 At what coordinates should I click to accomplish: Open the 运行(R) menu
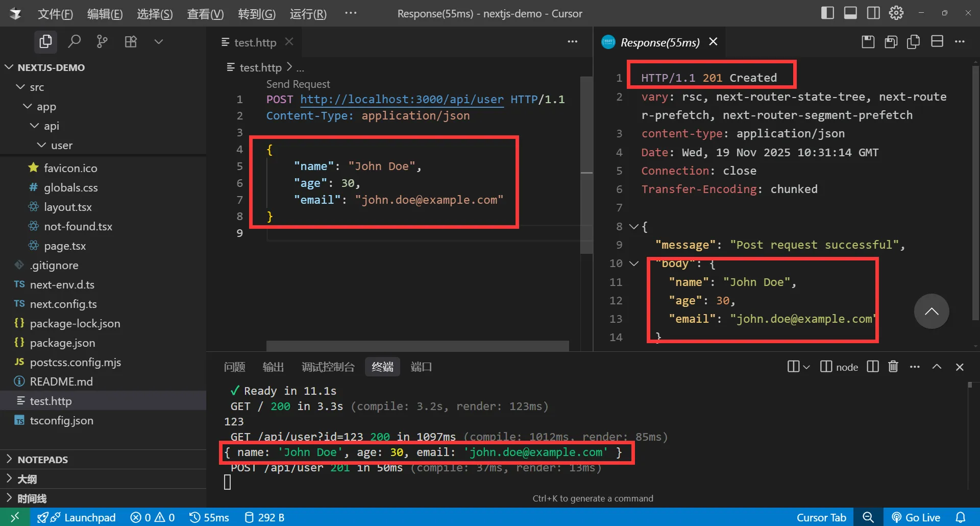(308, 14)
